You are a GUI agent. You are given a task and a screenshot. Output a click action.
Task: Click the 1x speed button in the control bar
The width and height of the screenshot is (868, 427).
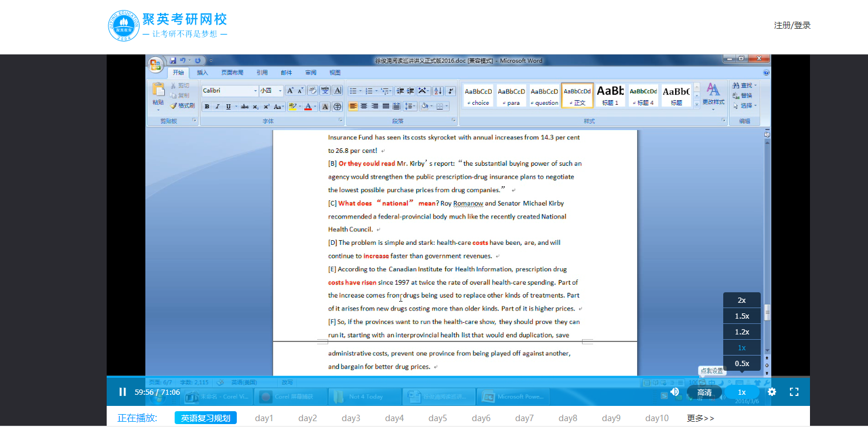coord(742,392)
